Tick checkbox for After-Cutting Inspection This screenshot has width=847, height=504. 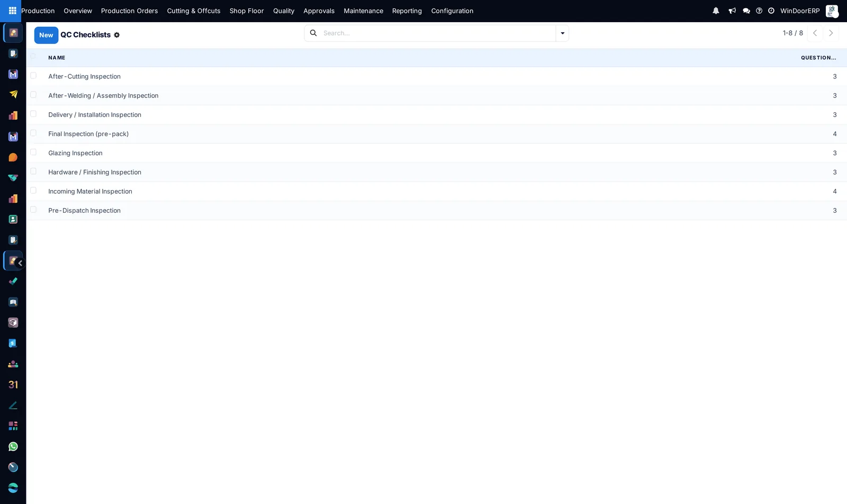pyautogui.click(x=33, y=76)
